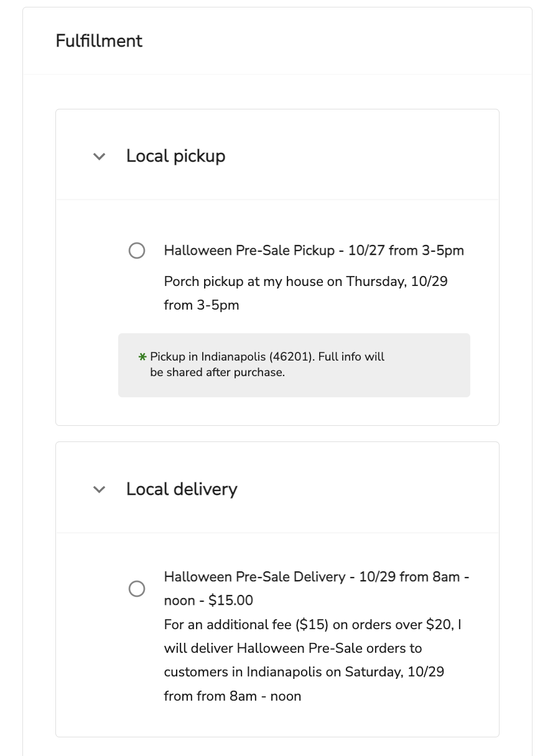Click 'will deliver Halloween Pre-Sale orders to' text
Viewport: 535px width, 756px height.
292,648
